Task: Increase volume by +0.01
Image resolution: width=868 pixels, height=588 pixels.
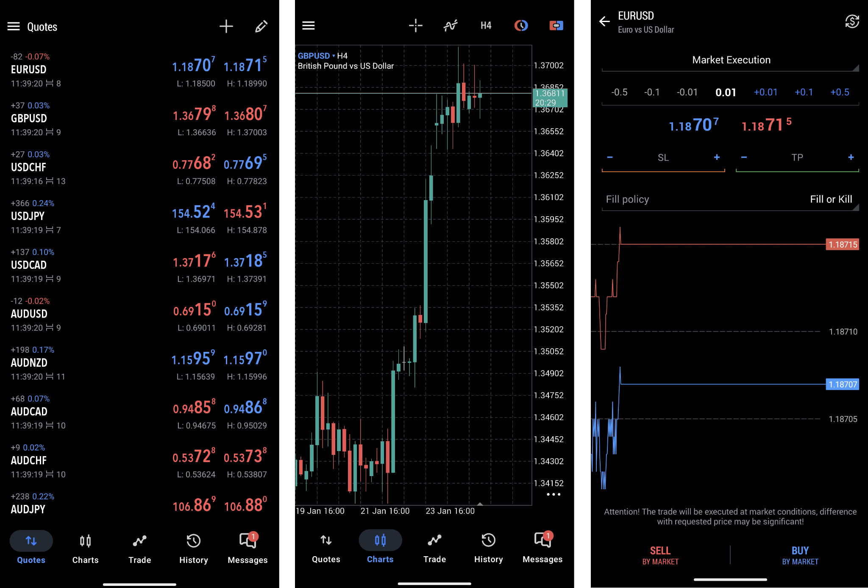Action: (765, 92)
